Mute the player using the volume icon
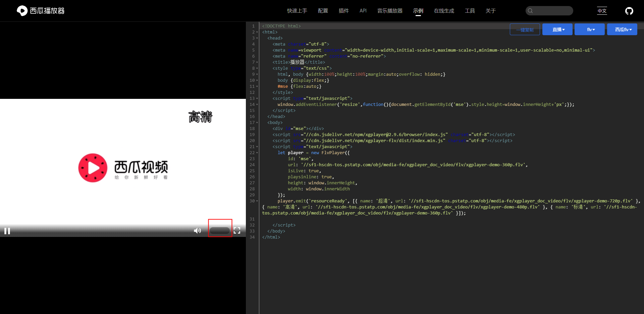644x314 pixels. tap(197, 231)
